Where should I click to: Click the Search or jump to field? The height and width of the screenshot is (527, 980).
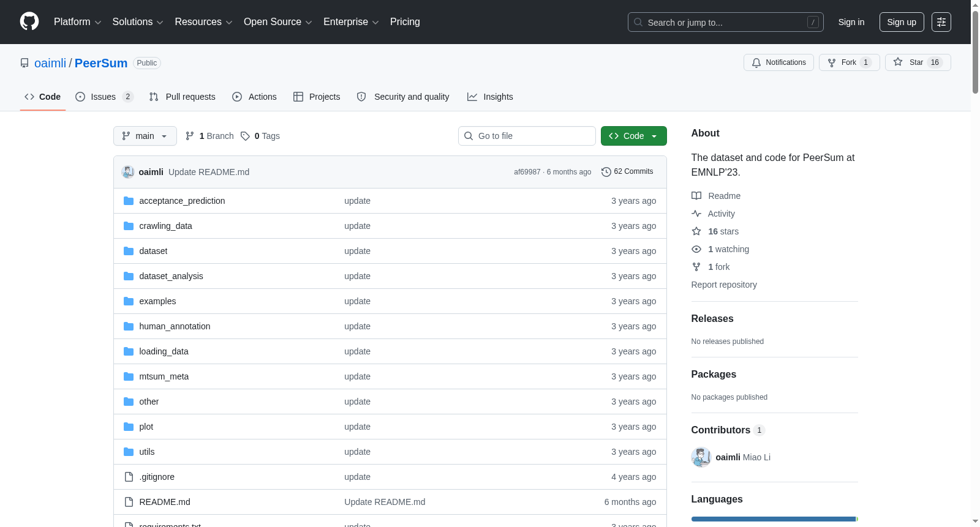[x=726, y=22]
